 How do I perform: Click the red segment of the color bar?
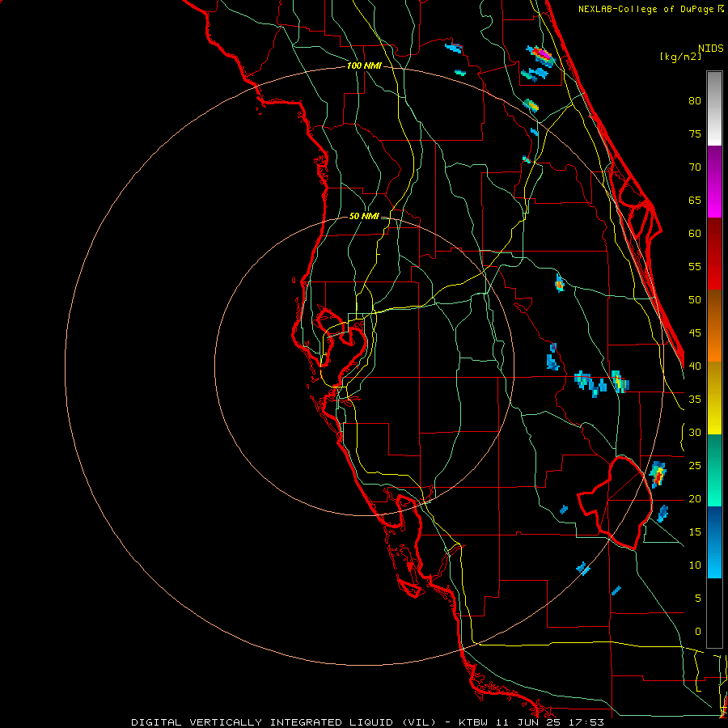pos(714,253)
